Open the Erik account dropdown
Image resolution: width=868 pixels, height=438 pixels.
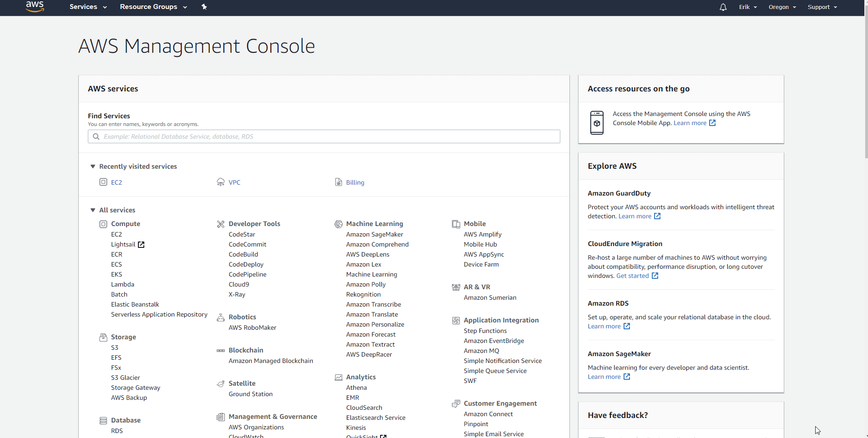(x=748, y=7)
